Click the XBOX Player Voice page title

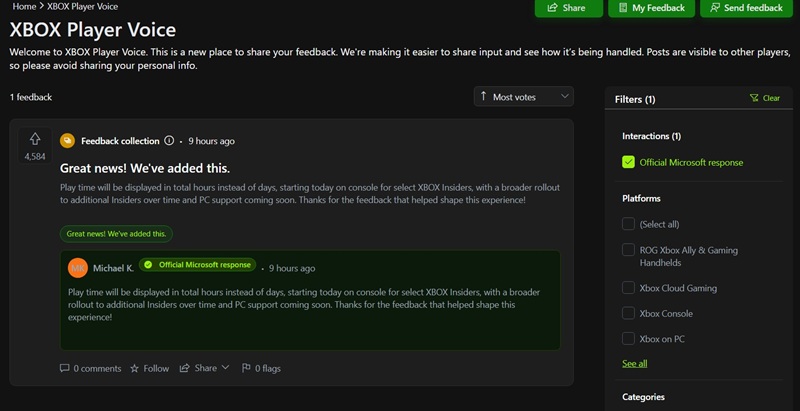click(93, 30)
